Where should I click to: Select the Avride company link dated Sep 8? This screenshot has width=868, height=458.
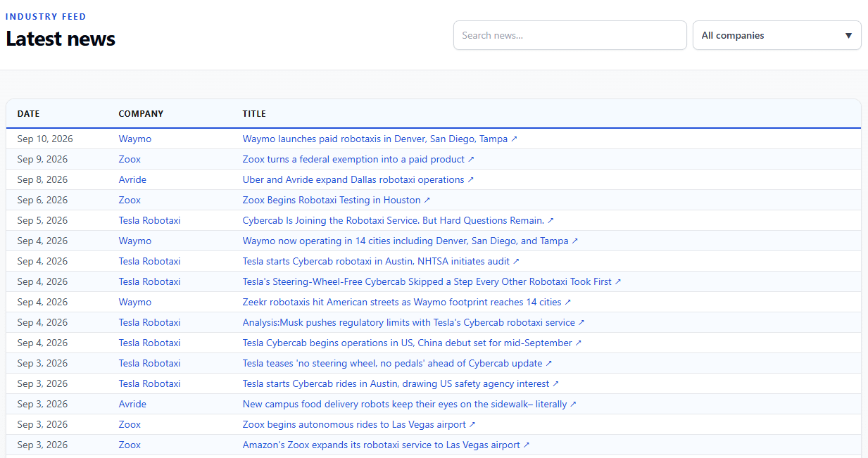pyautogui.click(x=132, y=180)
